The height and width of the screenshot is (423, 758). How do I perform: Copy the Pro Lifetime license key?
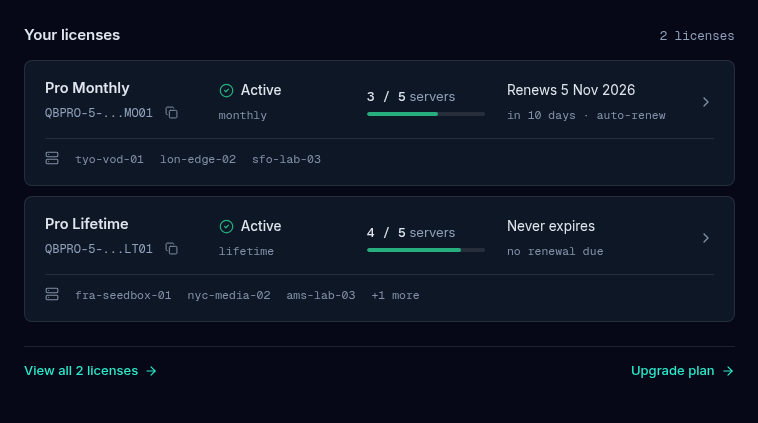click(x=172, y=248)
